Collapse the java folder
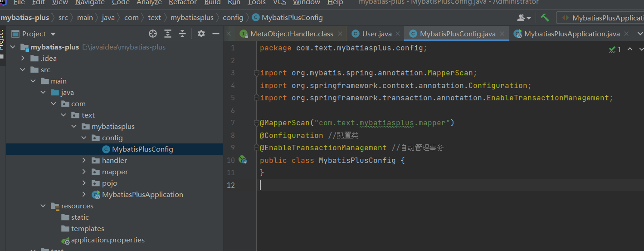The width and height of the screenshot is (644, 251). [x=43, y=93]
